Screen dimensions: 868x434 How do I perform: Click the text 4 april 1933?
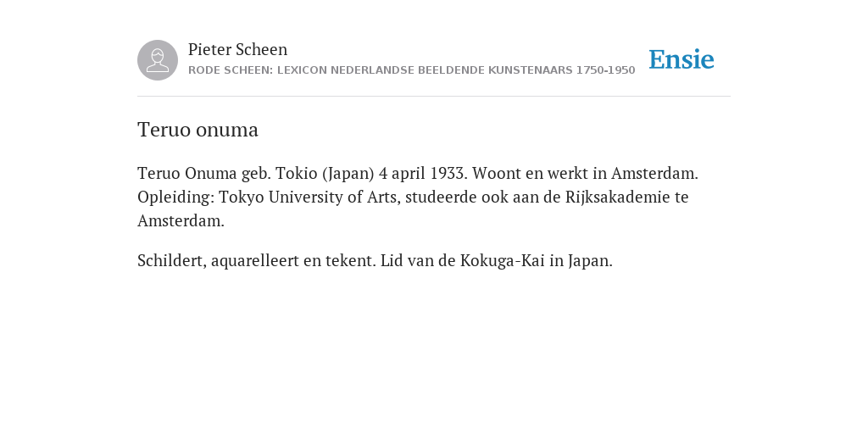click(423, 173)
